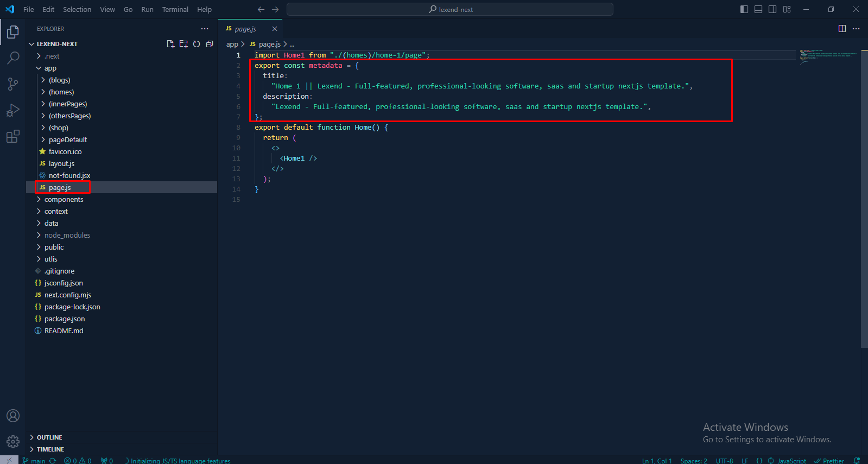Open the Extensions view

coord(13,136)
